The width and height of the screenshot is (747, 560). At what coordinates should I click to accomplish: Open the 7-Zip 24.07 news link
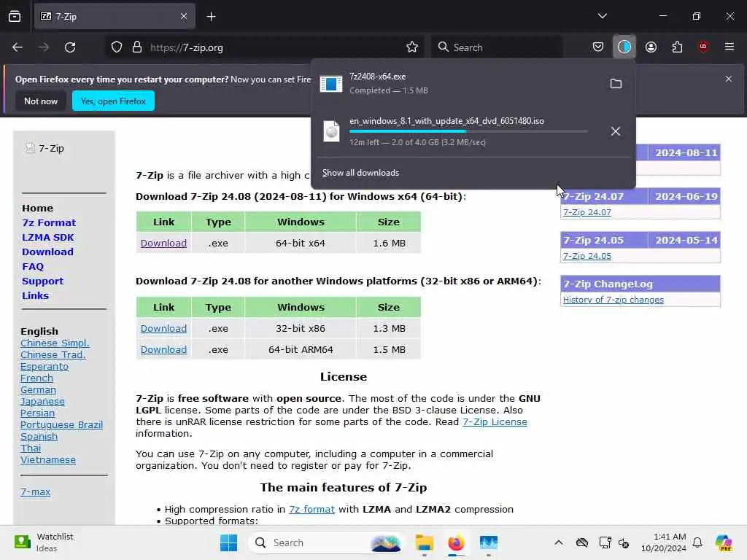(x=587, y=212)
